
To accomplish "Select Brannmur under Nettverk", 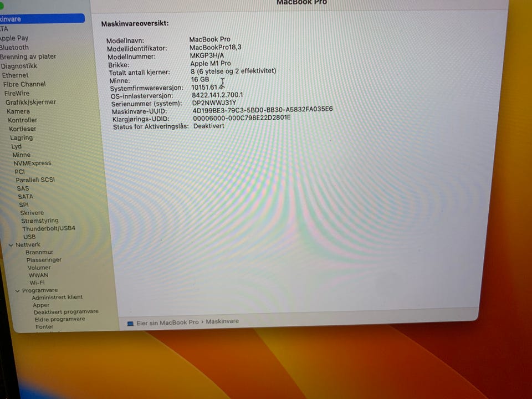I will tap(39, 253).
